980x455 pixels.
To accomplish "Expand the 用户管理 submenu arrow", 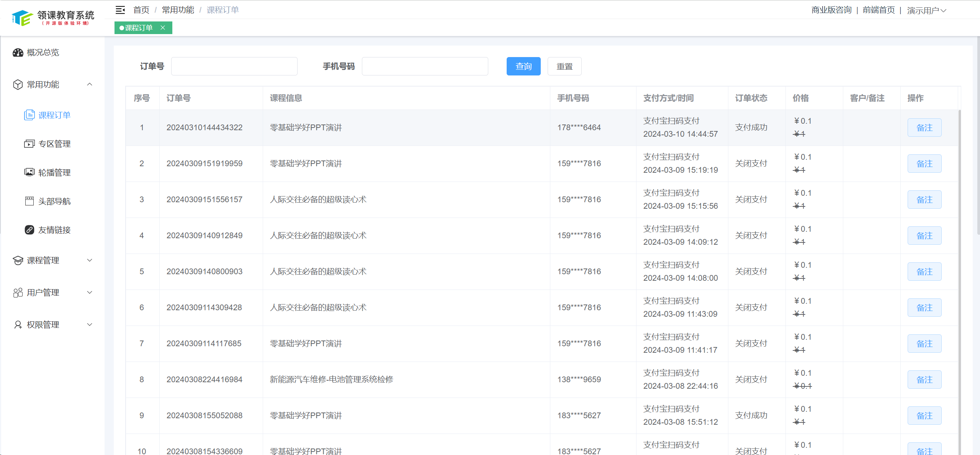I will pos(90,293).
